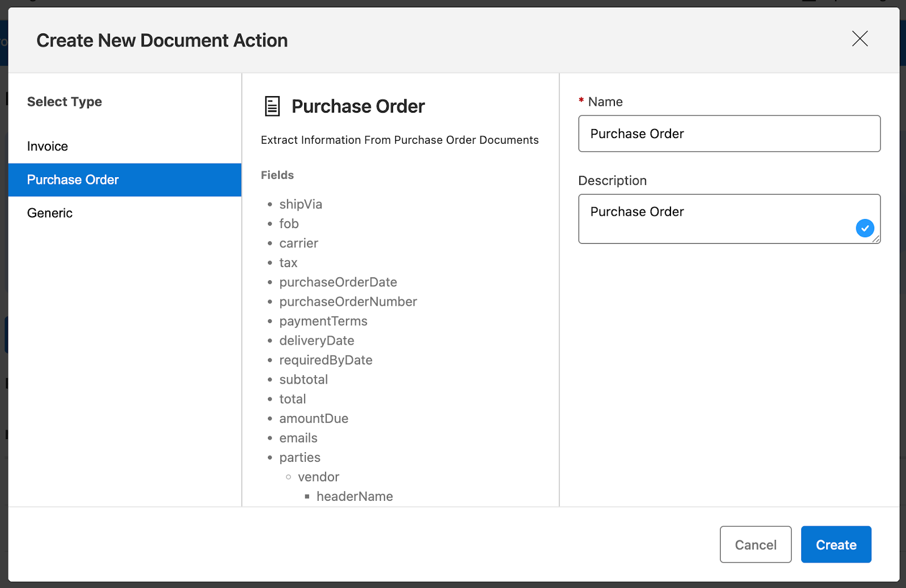The image size is (906, 588).
Task: Click the amountDue field entry
Action: [x=314, y=418]
